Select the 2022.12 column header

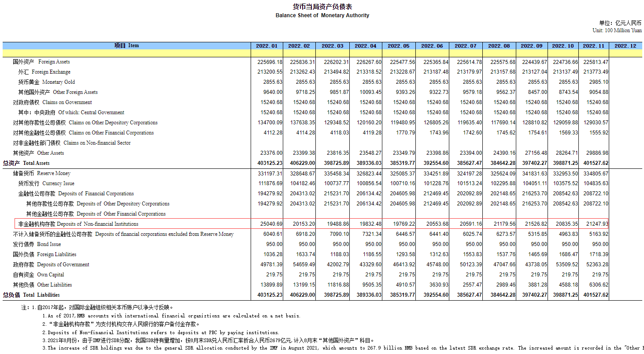(x=625, y=46)
